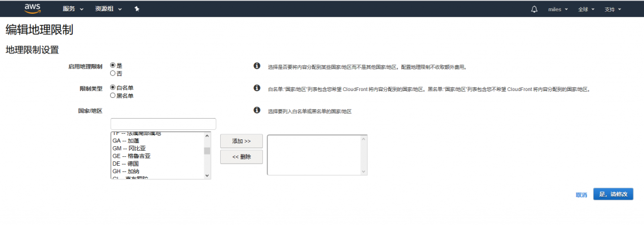644x226 pixels.
Task: Click 添加 >> button
Action: [x=241, y=141]
